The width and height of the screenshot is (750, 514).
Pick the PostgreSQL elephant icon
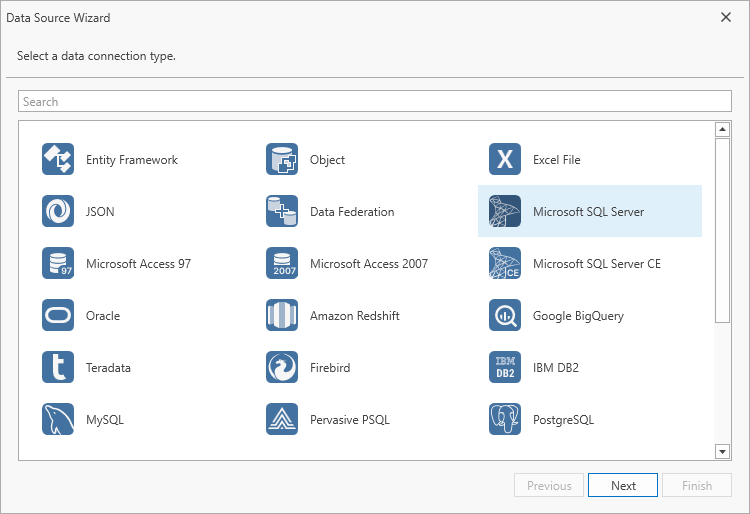point(505,419)
